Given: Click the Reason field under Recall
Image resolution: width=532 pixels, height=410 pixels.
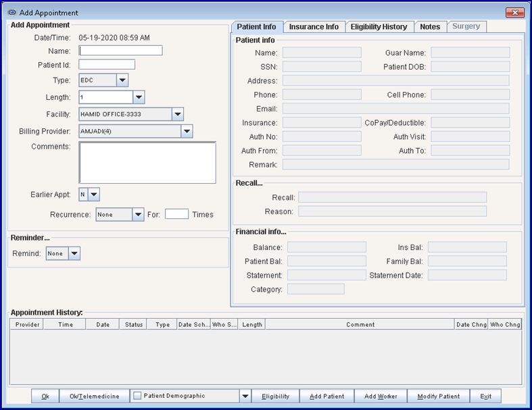Looking at the screenshot, I should (393, 211).
